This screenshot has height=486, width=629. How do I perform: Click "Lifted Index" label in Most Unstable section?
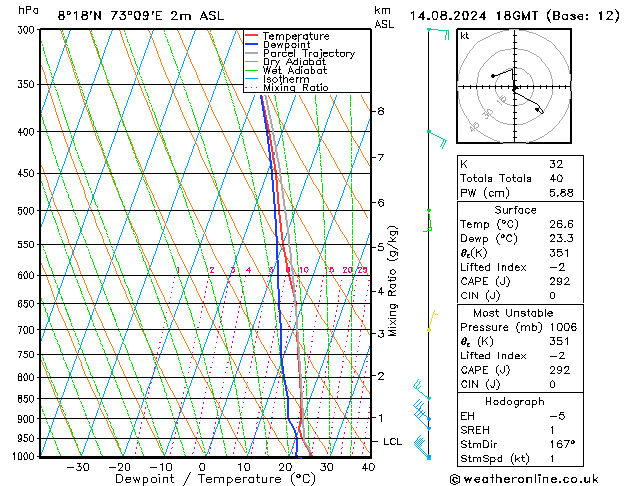coord(493,356)
